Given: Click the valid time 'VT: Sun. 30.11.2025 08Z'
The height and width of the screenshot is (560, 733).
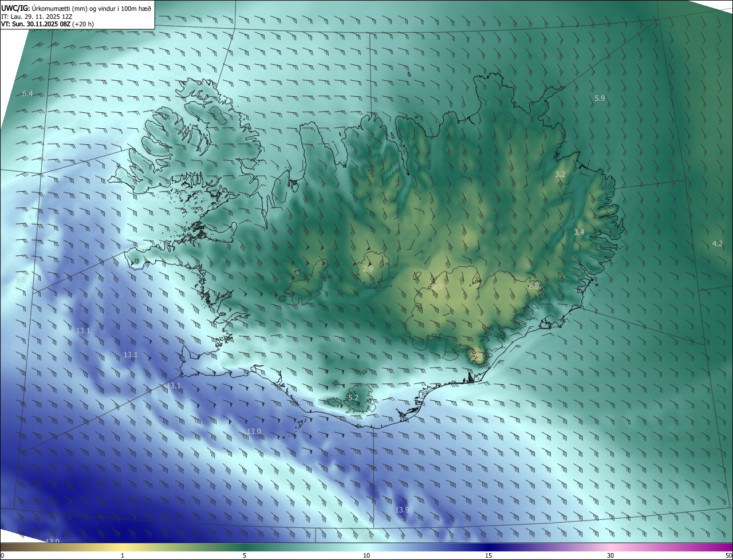Looking at the screenshot, I should point(36,25).
